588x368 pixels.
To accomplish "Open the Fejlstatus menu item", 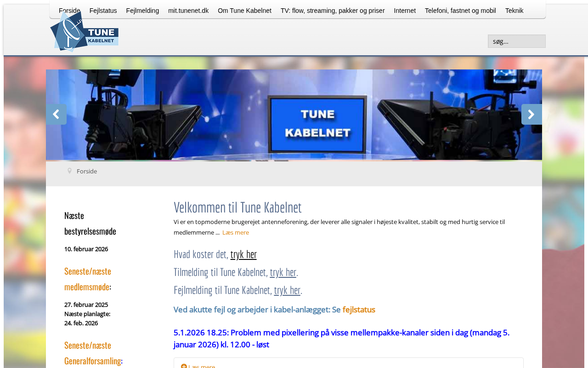I will 103,11.
